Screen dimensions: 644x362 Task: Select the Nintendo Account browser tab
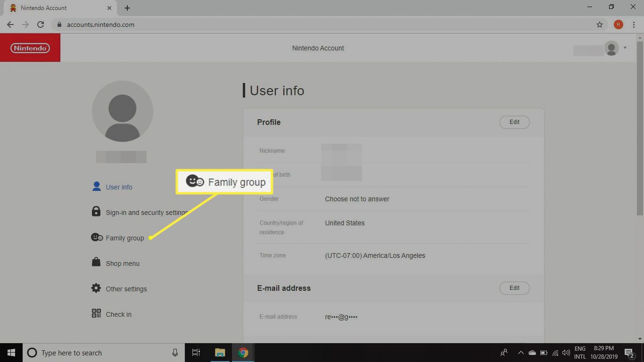click(x=60, y=8)
